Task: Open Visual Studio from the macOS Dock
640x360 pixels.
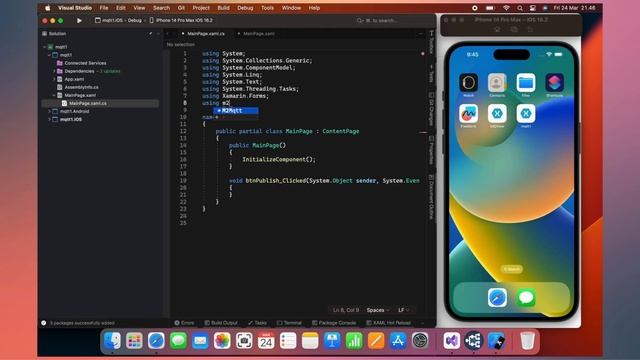Action: (x=451, y=340)
